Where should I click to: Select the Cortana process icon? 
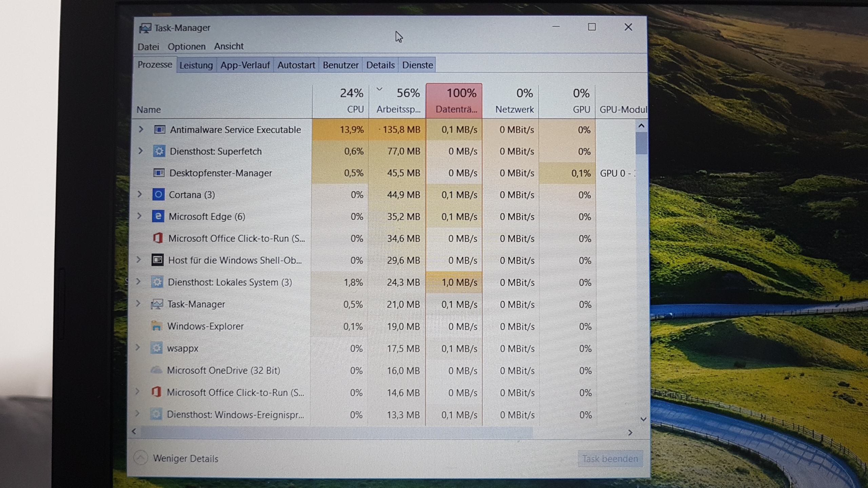pyautogui.click(x=158, y=195)
